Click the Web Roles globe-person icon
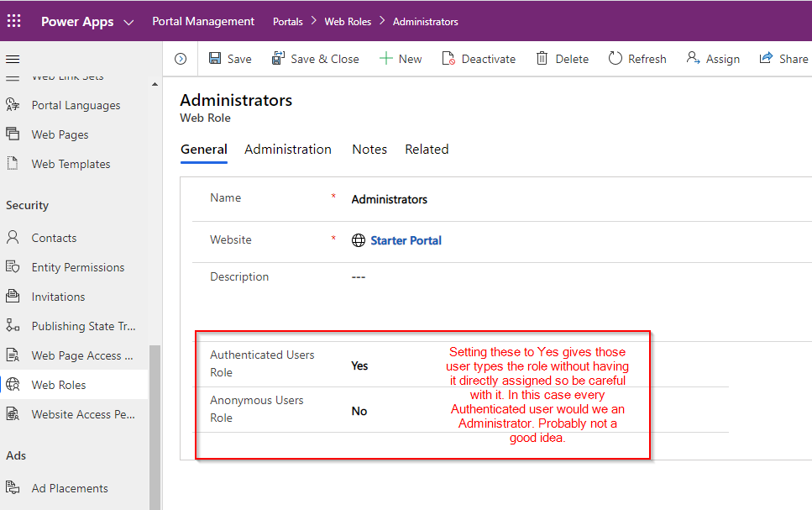The image size is (812, 510). tap(13, 384)
